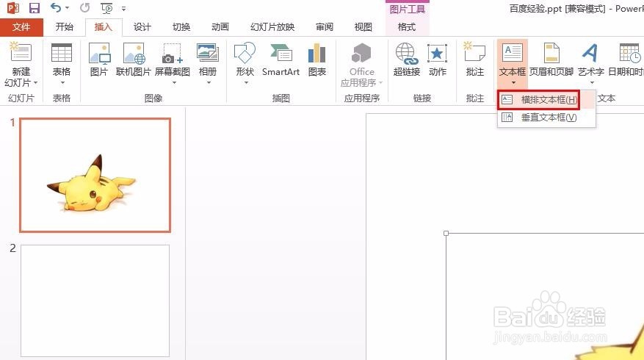Click the 形状 shapes icon

click(245, 53)
